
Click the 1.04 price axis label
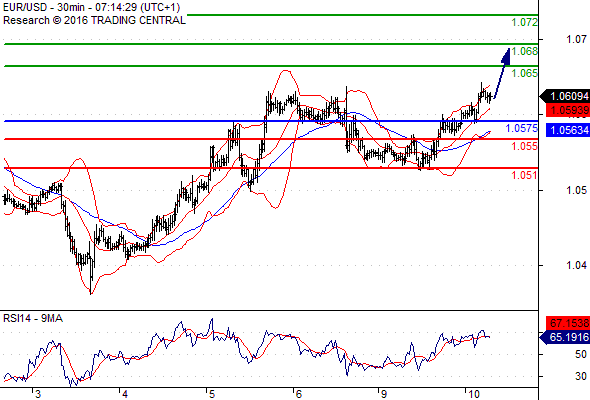(576, 265)
